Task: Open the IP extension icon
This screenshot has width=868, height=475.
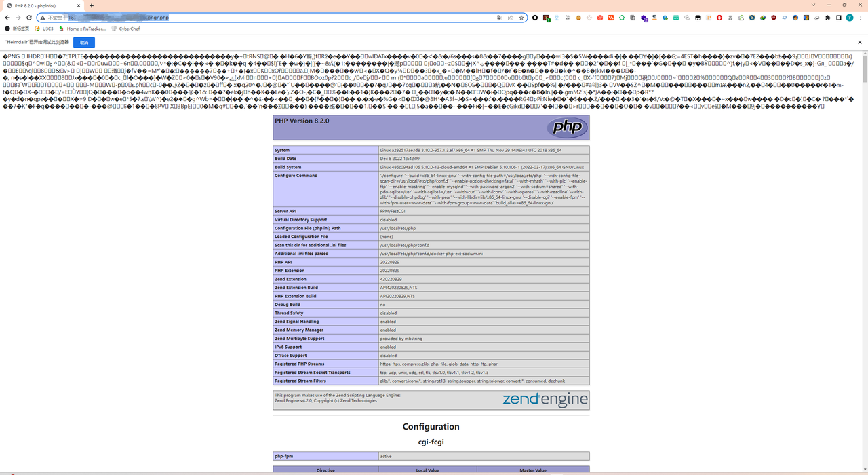Action: point(709,18)
